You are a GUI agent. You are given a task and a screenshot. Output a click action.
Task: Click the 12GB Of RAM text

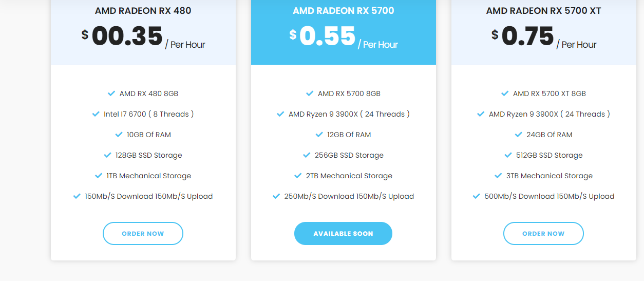pos(349,135)
